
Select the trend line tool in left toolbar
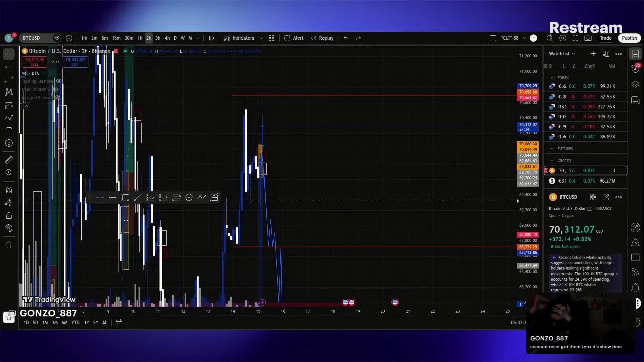9,66
